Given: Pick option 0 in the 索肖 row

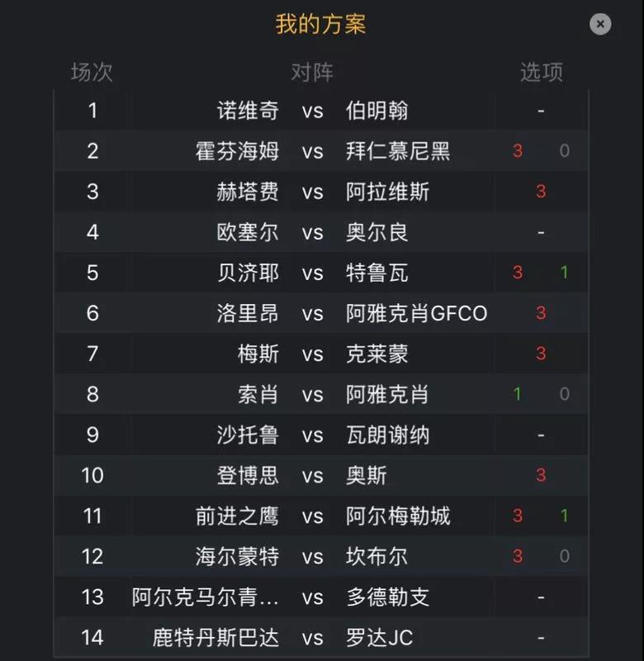Looking at the screenshot, I should [565, 394].
